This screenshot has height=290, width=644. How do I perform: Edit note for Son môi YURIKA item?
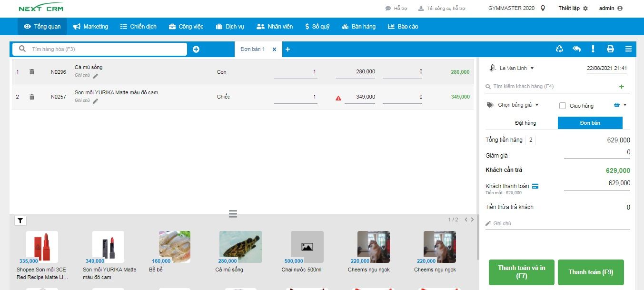click(x=96, y=101)
